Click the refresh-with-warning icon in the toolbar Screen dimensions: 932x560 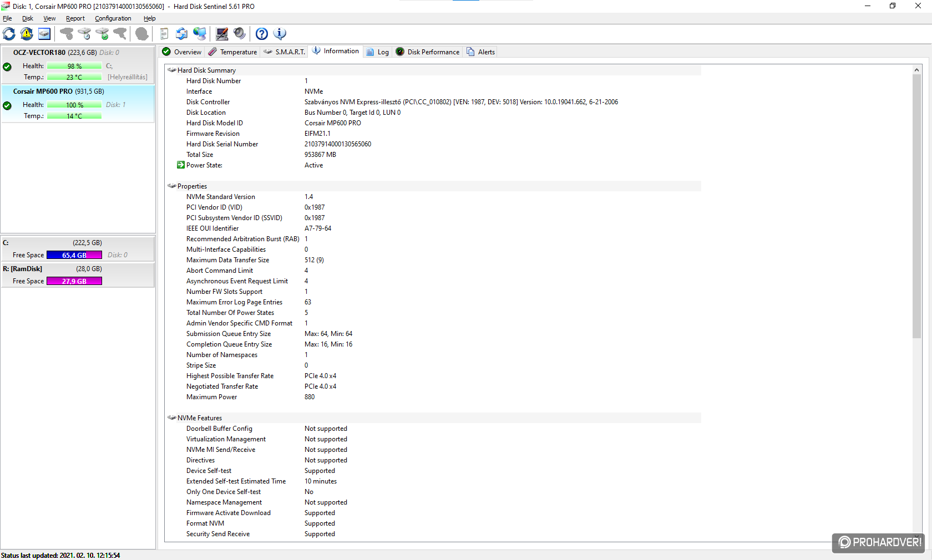click(x=27, y=34)
